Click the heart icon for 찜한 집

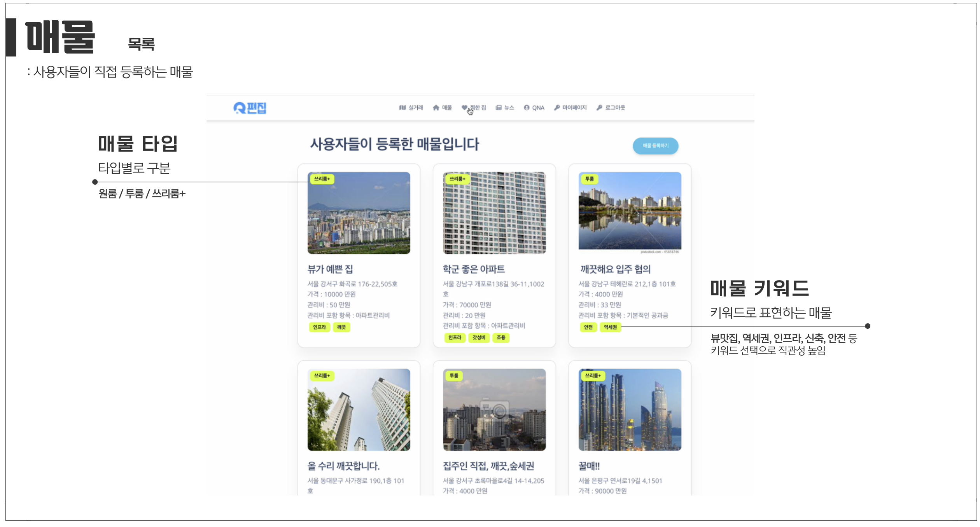pyautogui.click(x=464, y=108)
